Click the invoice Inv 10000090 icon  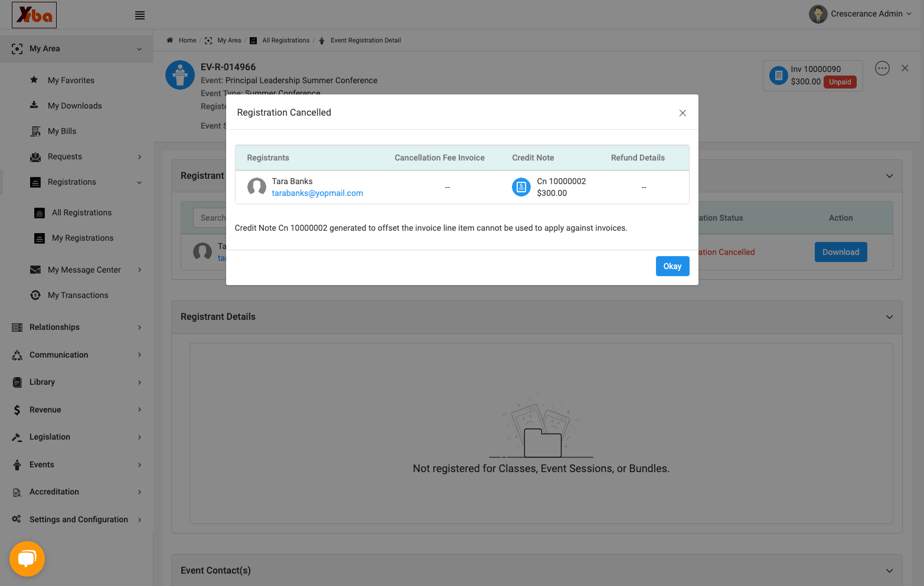[779, 76]
